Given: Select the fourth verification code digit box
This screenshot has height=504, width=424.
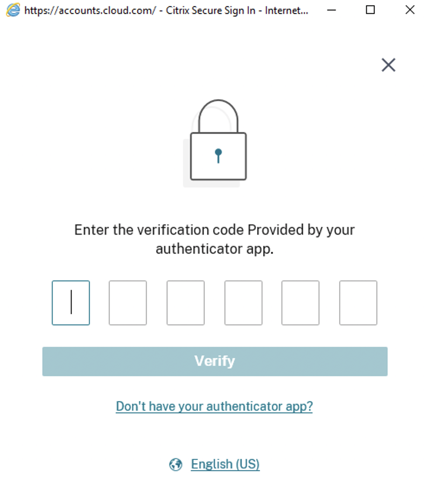Looking at the screenshot, I should point(243,303).
